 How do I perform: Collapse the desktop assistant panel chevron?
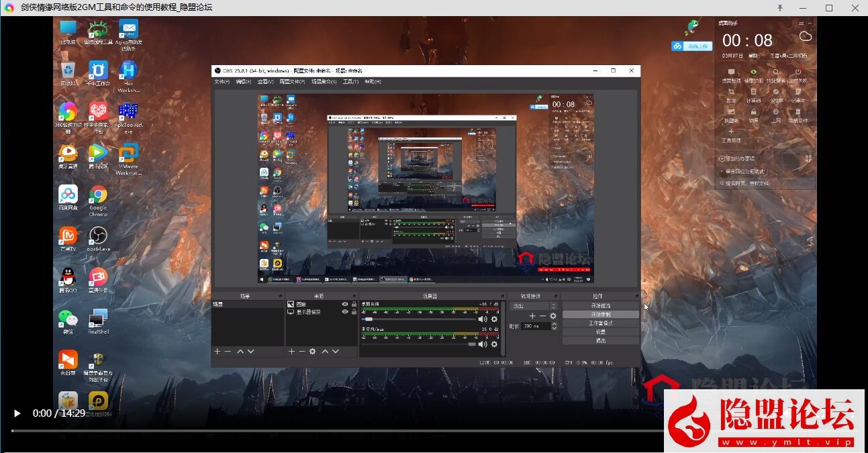click(x=810, y=23)
